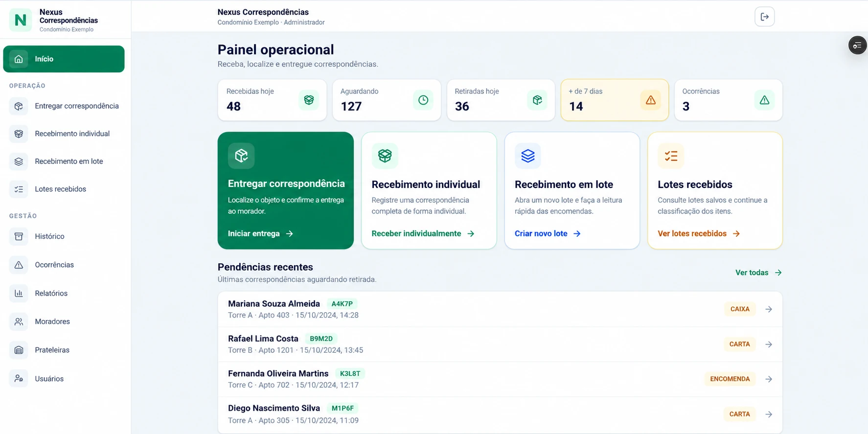Click the blue layers icon on Recebimento em lote card
Image resolution: width=868 pixels, height=434 pixels.
tap(527, 156)
